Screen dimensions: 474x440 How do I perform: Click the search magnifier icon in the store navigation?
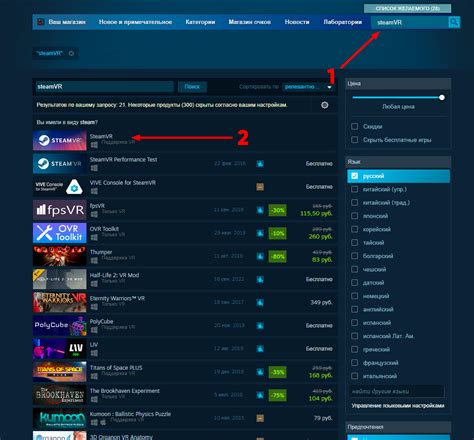tap(454, 22)
